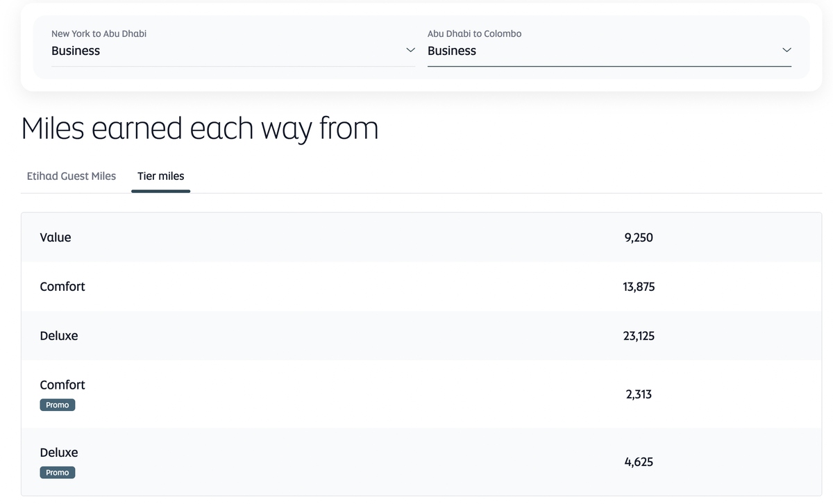Click the Promo badge under Comfort
Screen dimensions: 833x504
58,405
